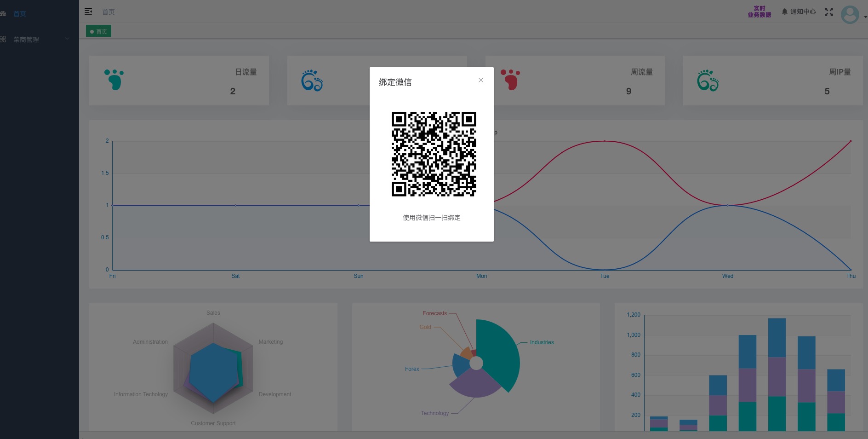Screen dimensions: 868x439
Task: Click the purple Technology pie slice
Action: click(476, 384)
